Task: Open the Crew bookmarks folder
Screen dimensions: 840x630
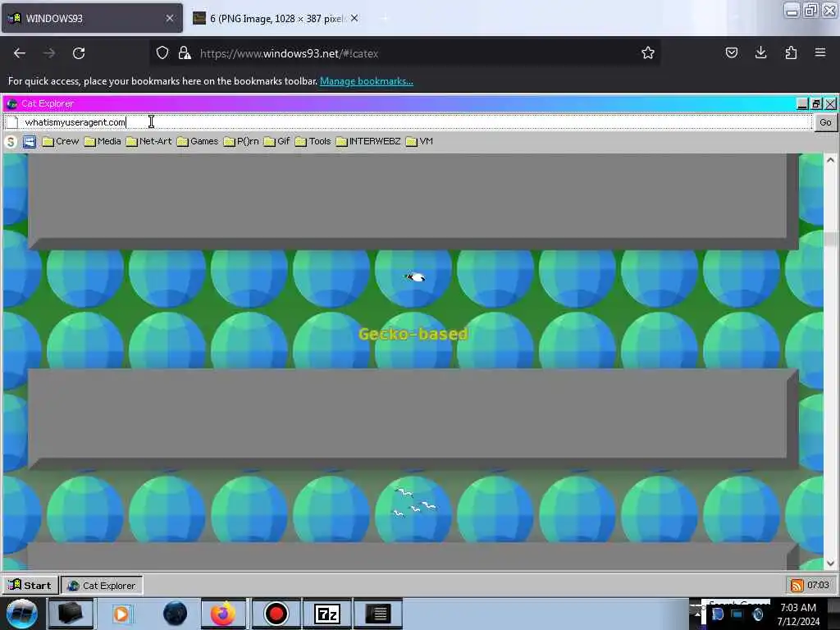Action: click(61, 141)
